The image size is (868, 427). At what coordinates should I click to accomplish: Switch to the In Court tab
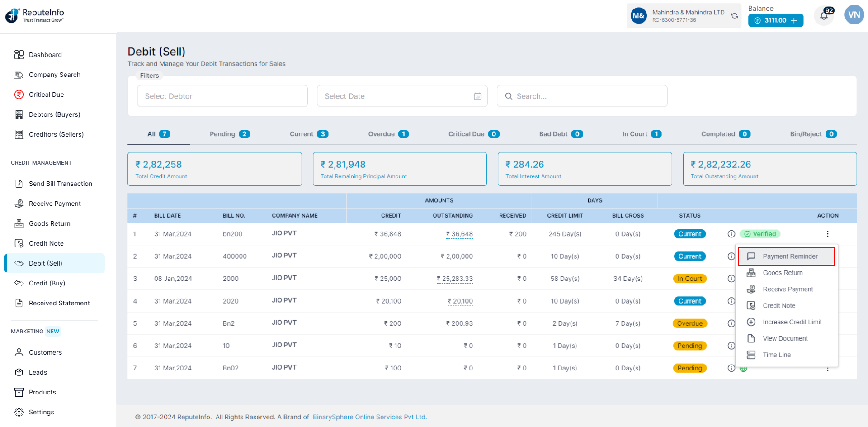pos(641,134)
